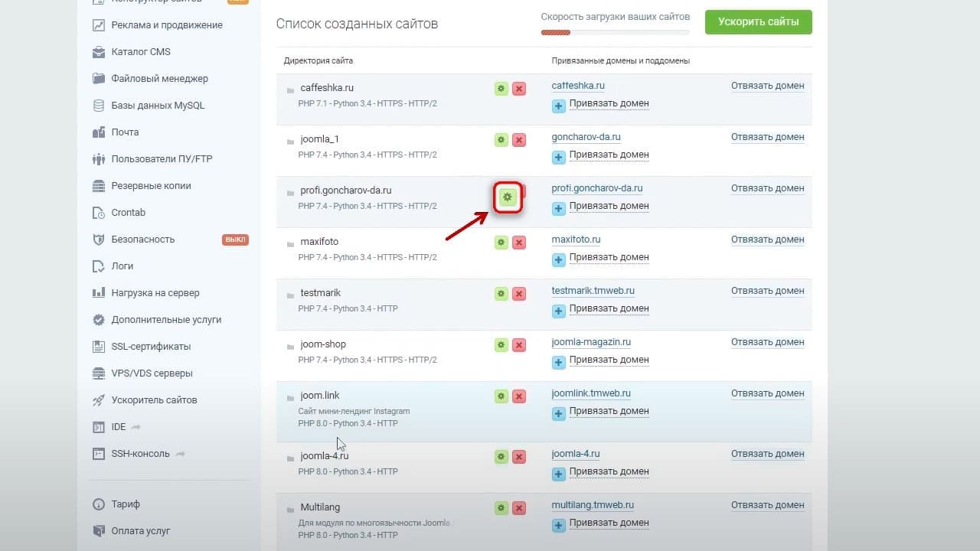This screenshot has width=980, height=551.
Task: Click the green Ускорить сайты button
Action: click(x=759, y=21)
